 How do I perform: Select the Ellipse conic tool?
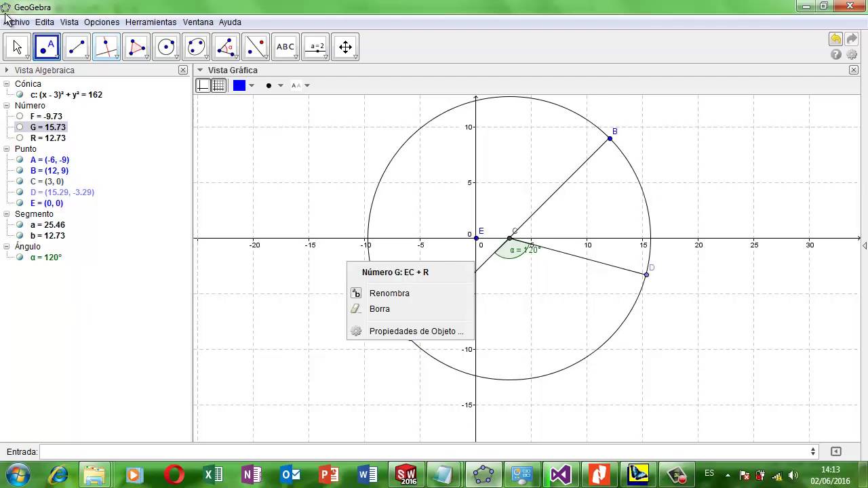point(196,47)
